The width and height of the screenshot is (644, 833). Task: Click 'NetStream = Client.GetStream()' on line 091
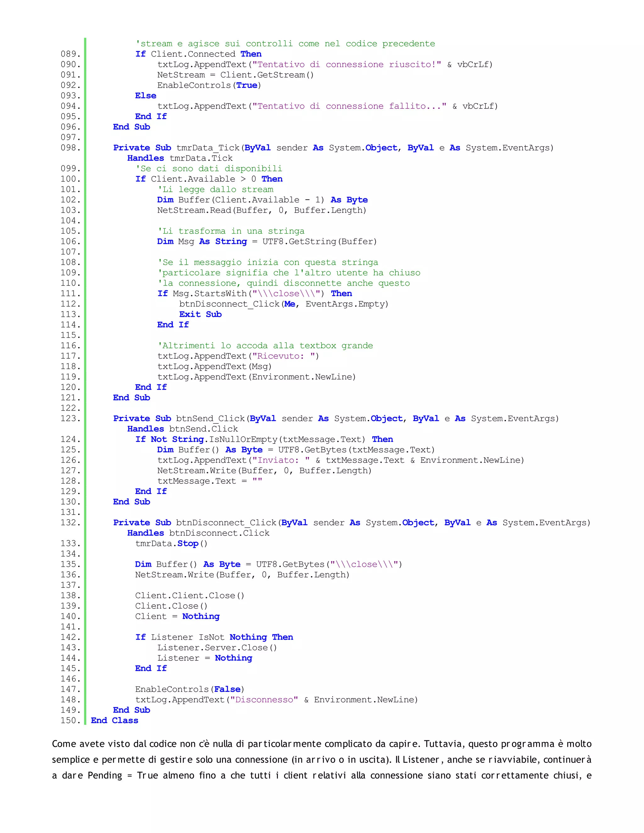coord(236,75)
